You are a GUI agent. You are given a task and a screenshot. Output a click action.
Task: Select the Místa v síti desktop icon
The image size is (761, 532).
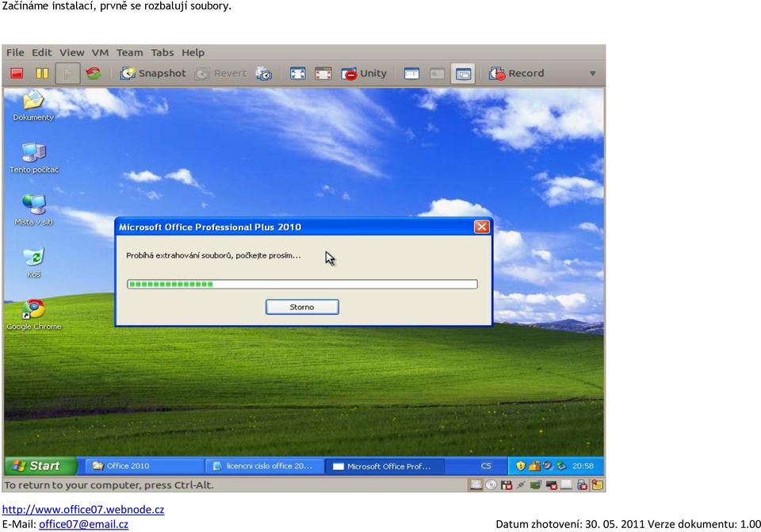click(34, 210)
